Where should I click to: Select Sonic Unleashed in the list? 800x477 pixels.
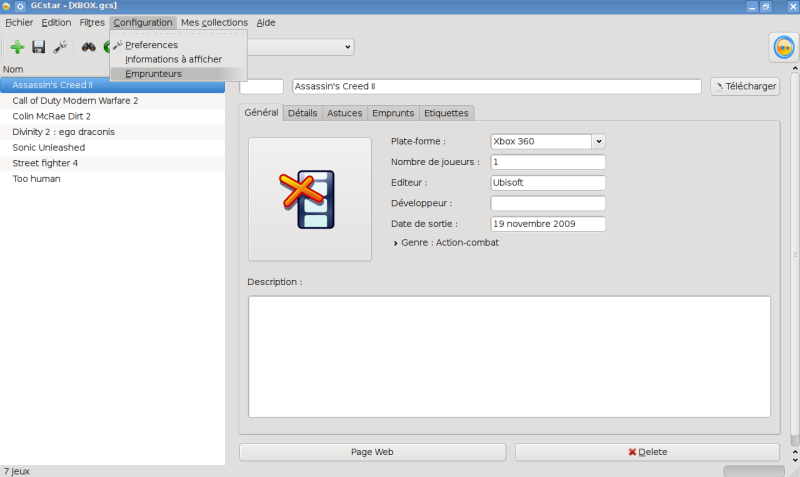[x=112, y=147]
